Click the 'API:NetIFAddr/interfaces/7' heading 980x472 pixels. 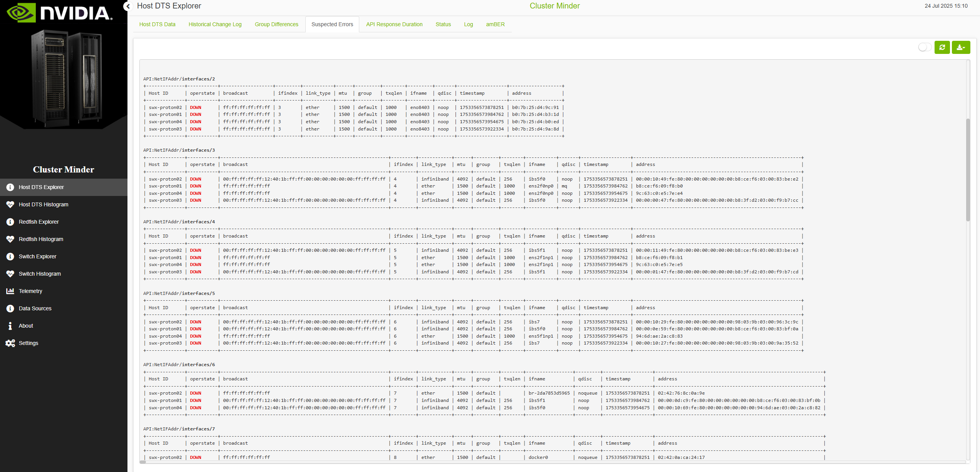click(x=179, y=429)
